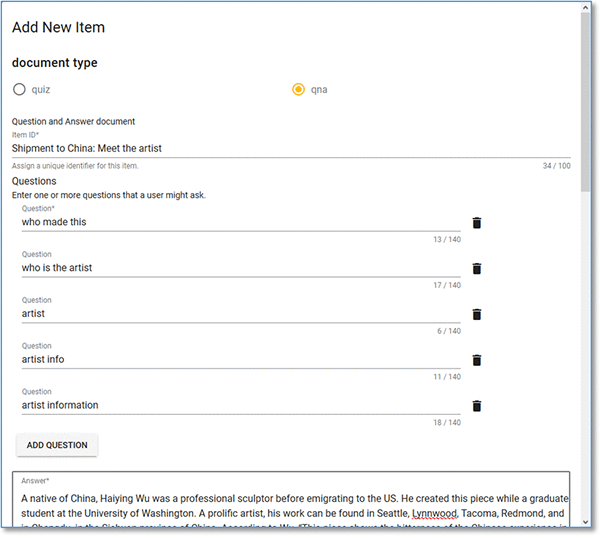Select the qna document type
Image resolution: width=600 pixels, height=538 pixels.
tap(298, 89)
